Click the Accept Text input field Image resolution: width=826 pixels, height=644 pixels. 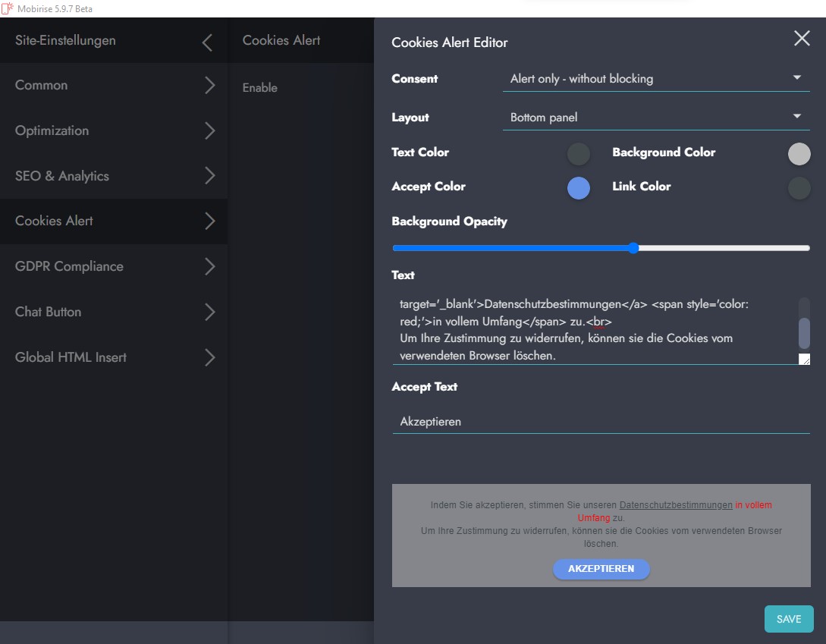pyautogui.click(x=601, y=422)
